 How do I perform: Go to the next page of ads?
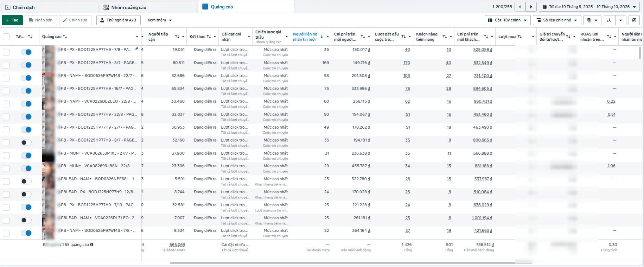pyautogui.click(x=531, y=7)
